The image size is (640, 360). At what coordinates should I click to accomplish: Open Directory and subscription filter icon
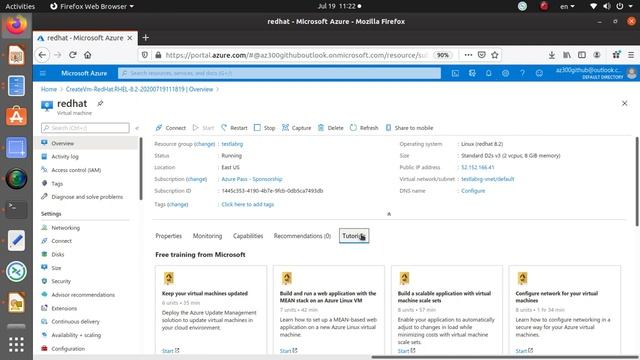click(x=472, y=73)
